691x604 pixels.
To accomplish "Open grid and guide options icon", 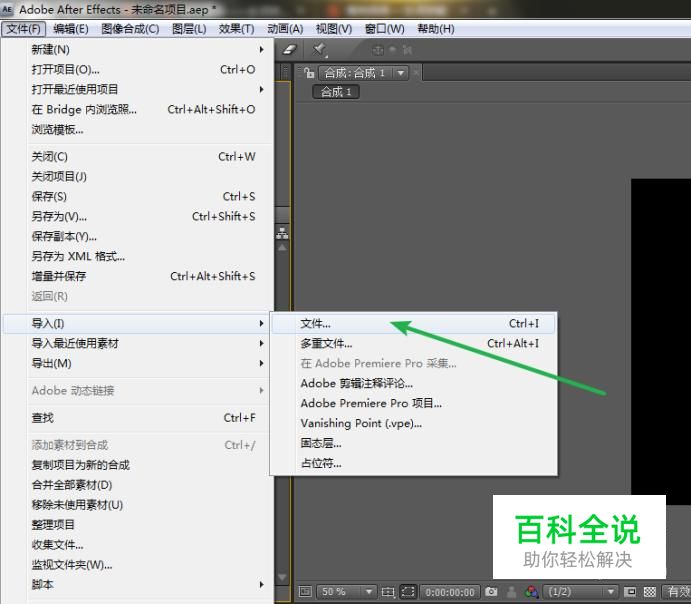I will pos(388,591).
